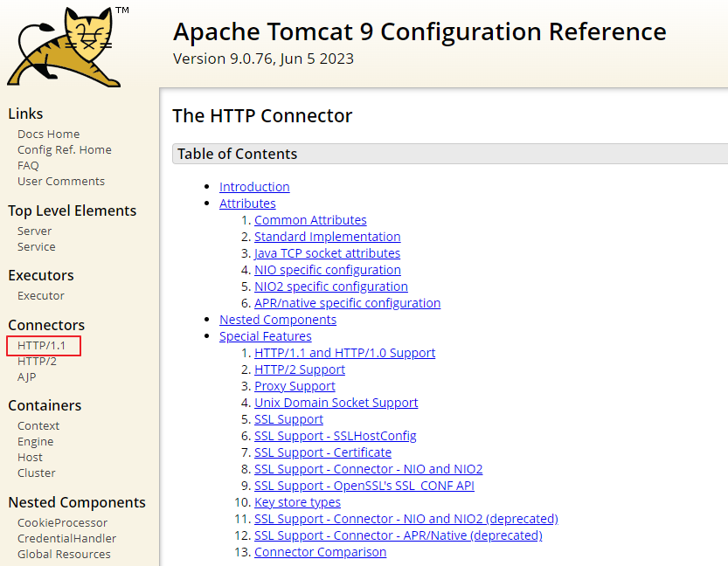Click the Executors sidebar heading
The image size is (728, 566).
(41, 276)
